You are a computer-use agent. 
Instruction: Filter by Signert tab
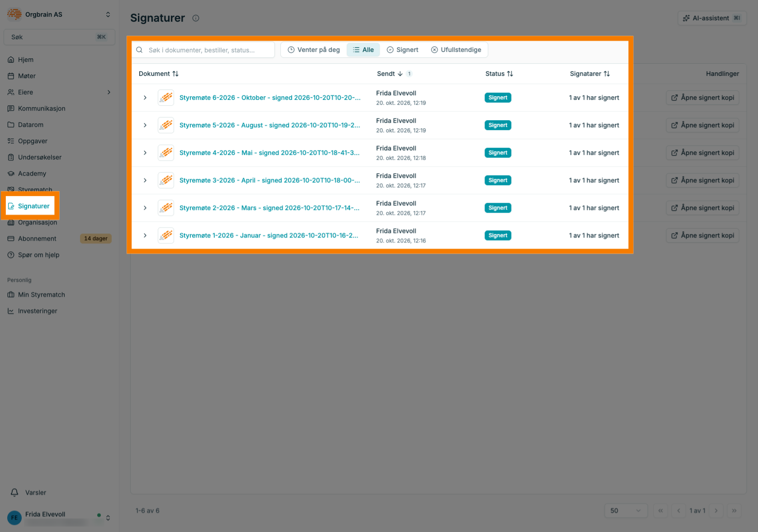pos(403,50)
